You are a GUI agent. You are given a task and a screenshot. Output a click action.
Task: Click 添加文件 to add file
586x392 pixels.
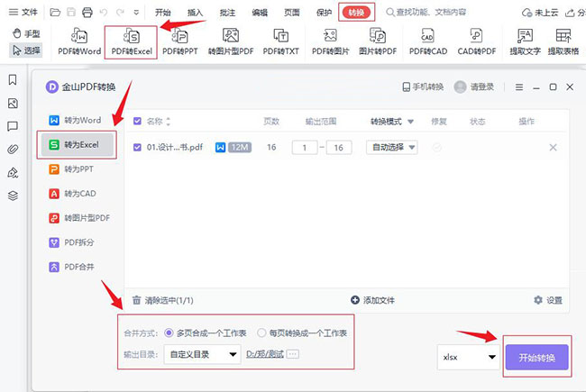(x=372, y=300)
